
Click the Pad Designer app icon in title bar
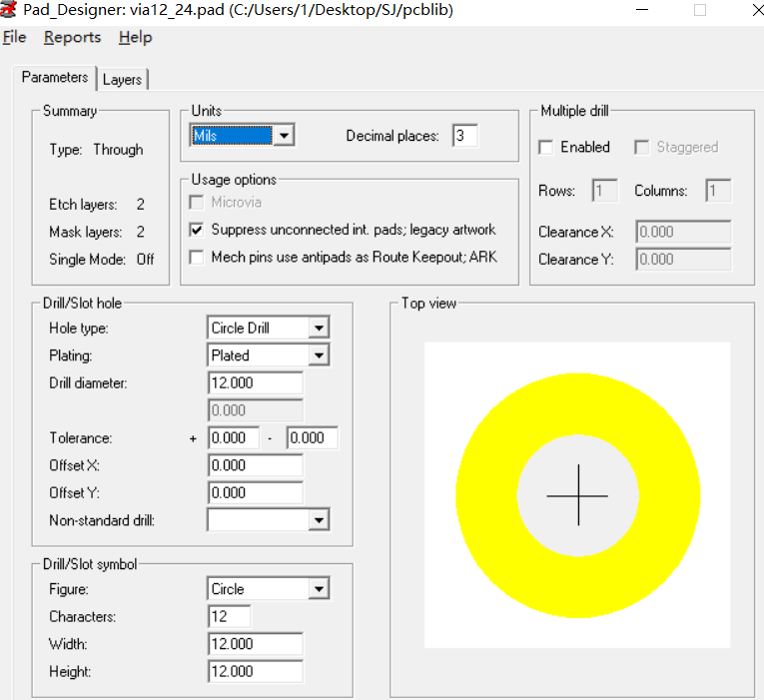point(8,10)
